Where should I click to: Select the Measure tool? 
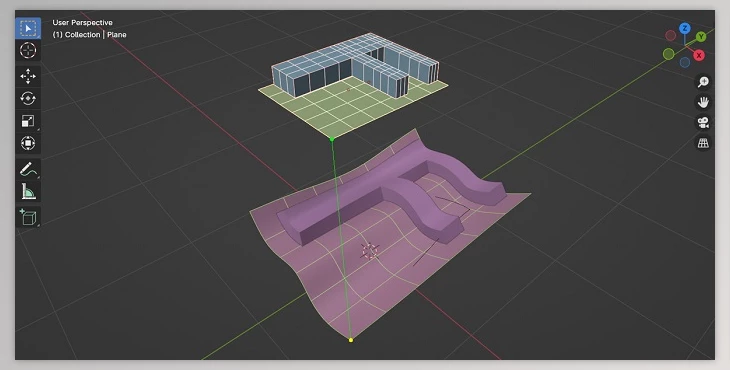click(28, 191)
